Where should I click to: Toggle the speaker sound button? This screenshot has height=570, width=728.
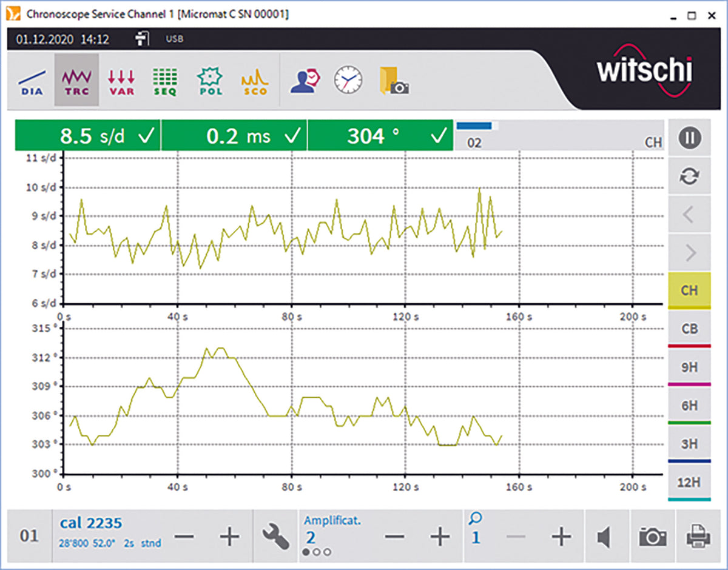click(x=604, y=537)
